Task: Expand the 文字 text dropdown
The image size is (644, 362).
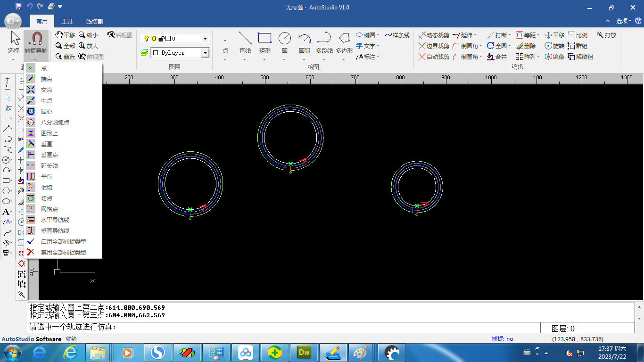Action: tap(379, 46)
